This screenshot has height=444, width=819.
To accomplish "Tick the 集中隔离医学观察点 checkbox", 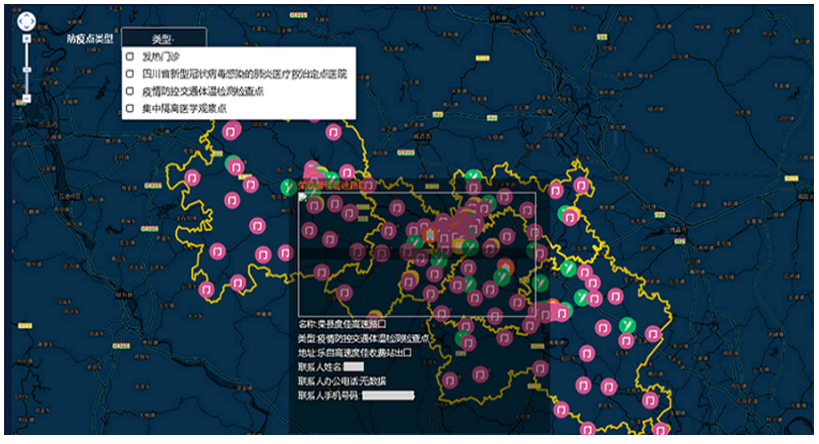I will coord(130,108).
